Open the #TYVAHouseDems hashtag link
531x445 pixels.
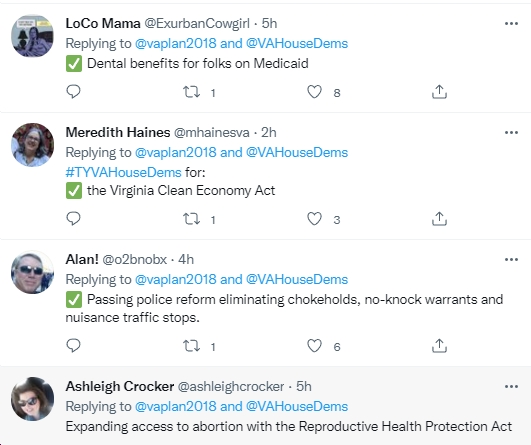[123, 172]
